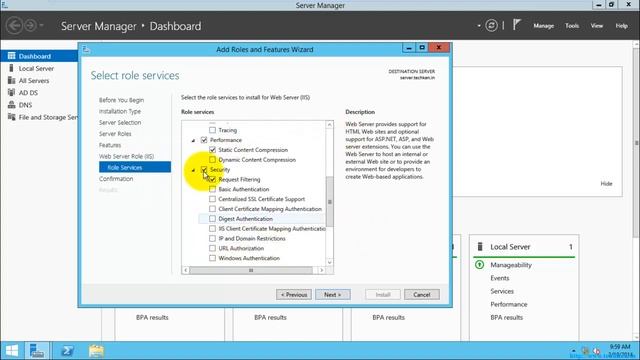Open File Explorer from the taskbar
The height and width of the screenshot is (360, 640).
pyautogui.click(x=96, y=351)
